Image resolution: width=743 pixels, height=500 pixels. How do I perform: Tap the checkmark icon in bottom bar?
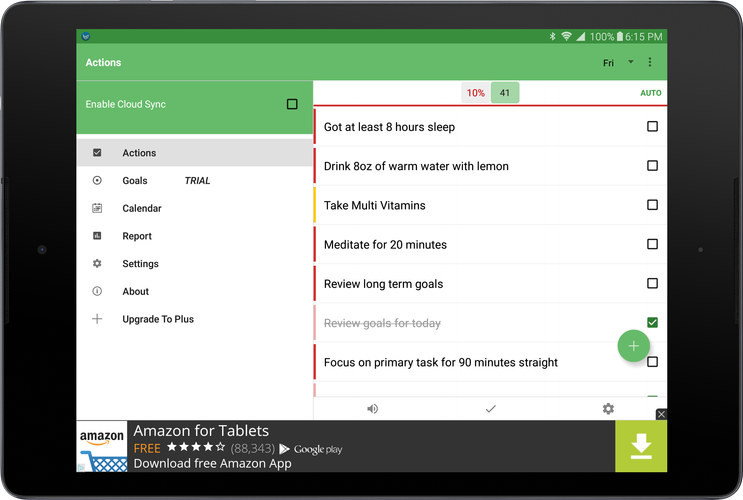click(x=490, y=409)
